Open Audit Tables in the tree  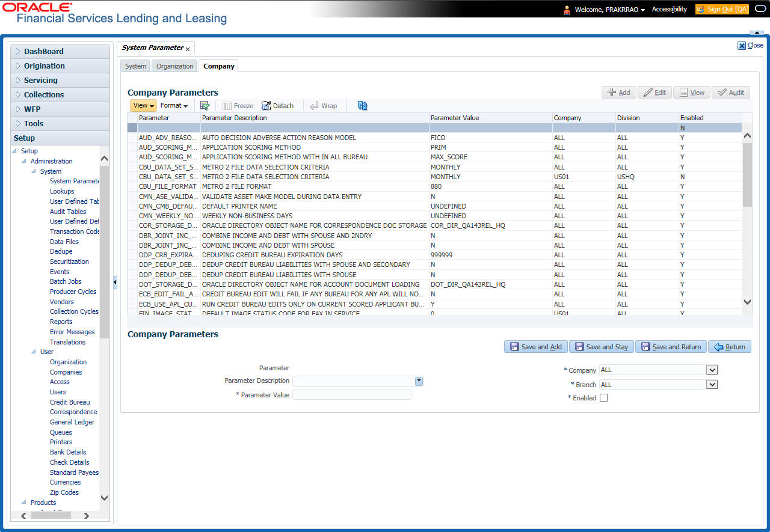[68, 212]
